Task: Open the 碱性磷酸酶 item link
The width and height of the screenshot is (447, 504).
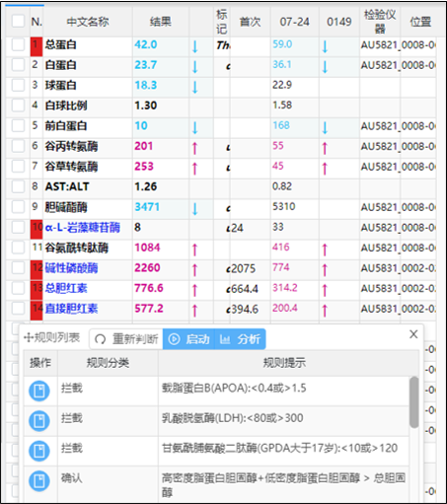Action: [71, 268]
